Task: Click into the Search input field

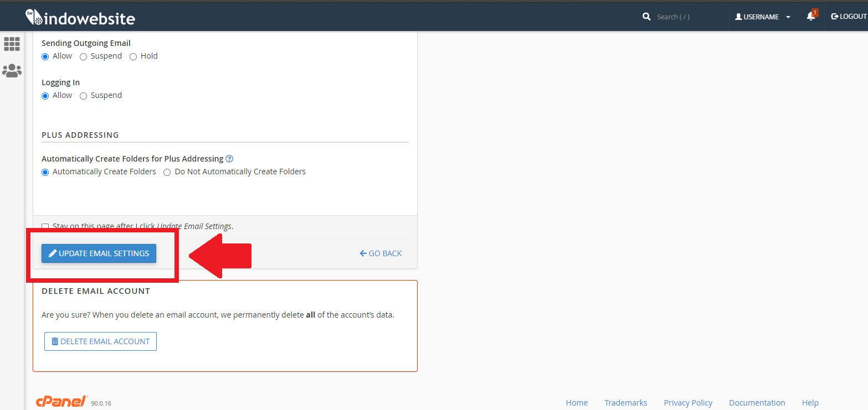Action: [x=687, y=17]
